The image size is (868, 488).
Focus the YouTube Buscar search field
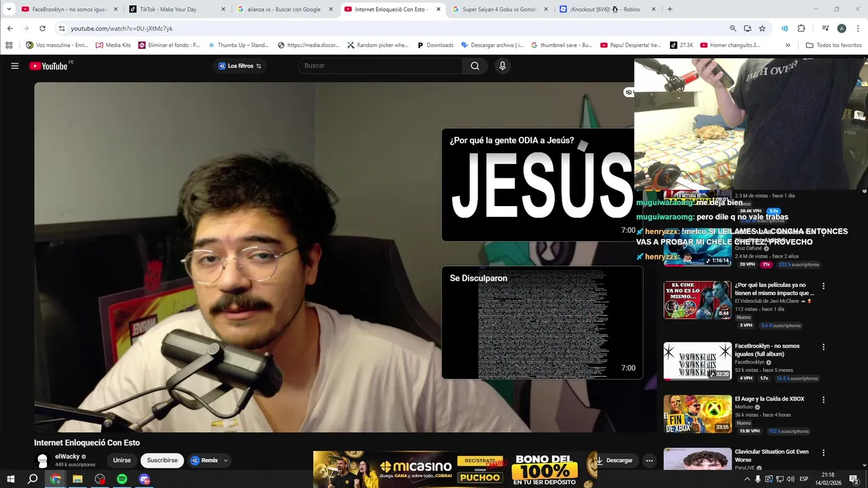pyautogui.click(x=380, y=66)
